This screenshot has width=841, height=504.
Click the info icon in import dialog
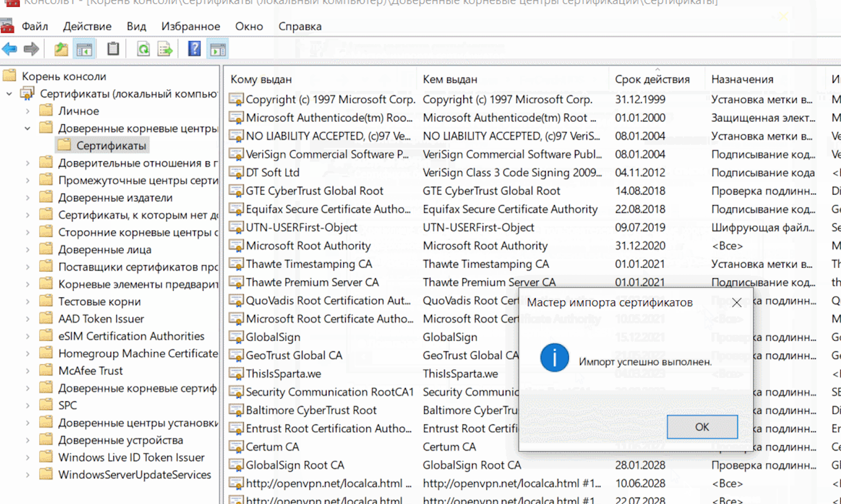tap(554, 358)
